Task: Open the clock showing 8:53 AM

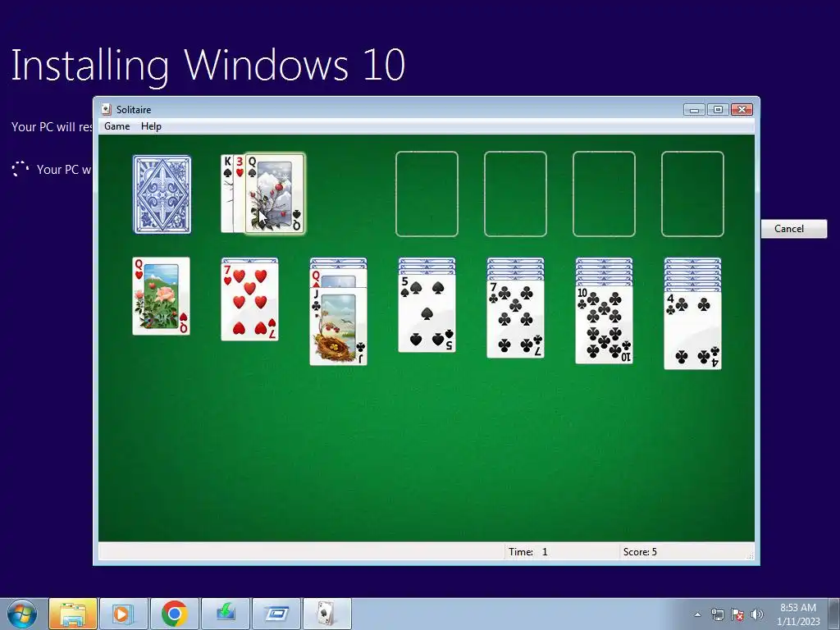Action: pyautogui.click(x=797, y=614)
